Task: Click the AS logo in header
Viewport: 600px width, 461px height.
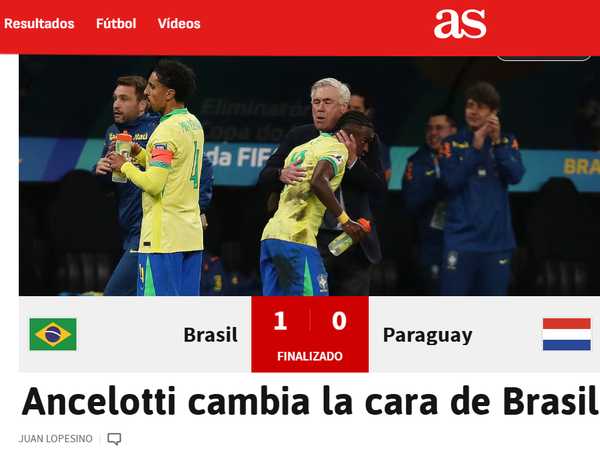Action: 460,24
